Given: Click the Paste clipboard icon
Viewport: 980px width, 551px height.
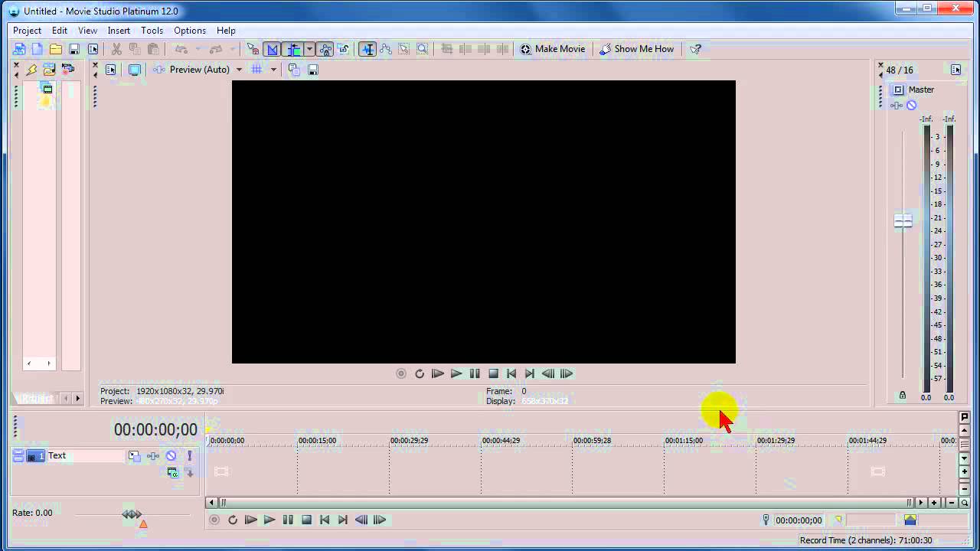Looking at the screenshot, I should pos(153,49).
